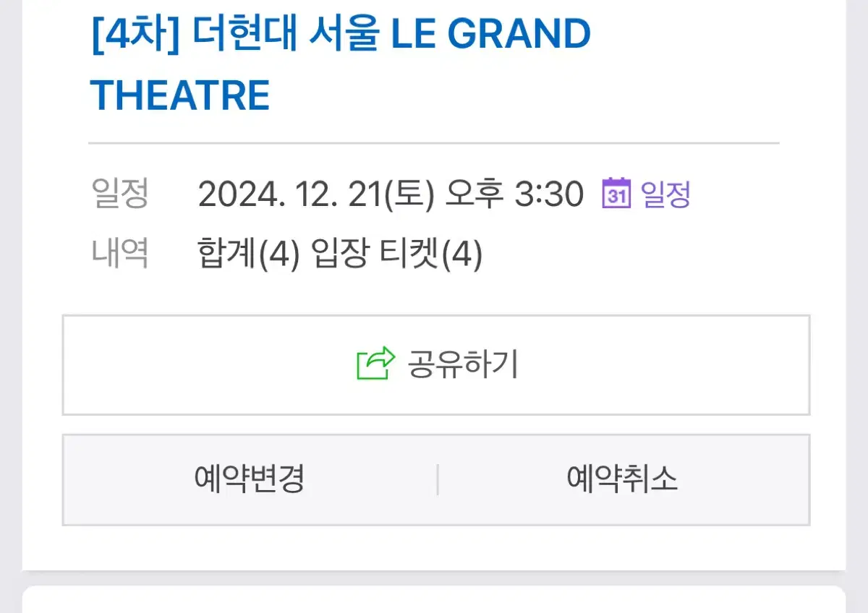Image resolution: width=868 pixels, height=613 pixels.
Task: Tap the horizontal line under the title
Action: [x=434, y=143]
